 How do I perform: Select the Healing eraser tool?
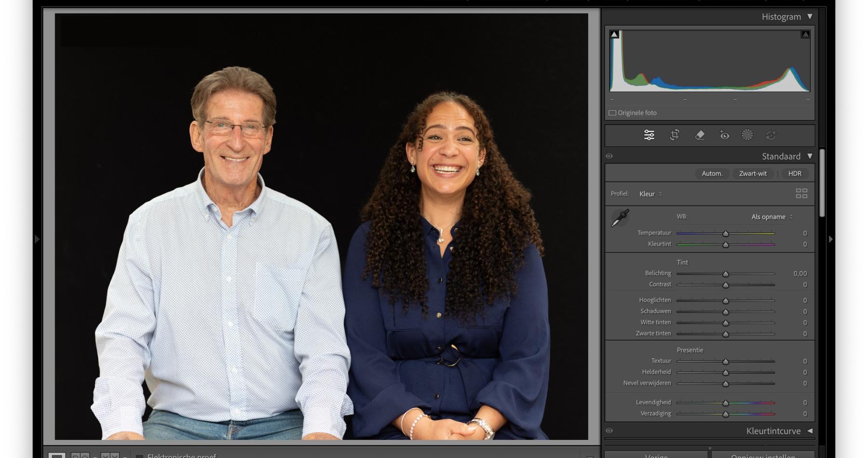[x=700, y=135]
